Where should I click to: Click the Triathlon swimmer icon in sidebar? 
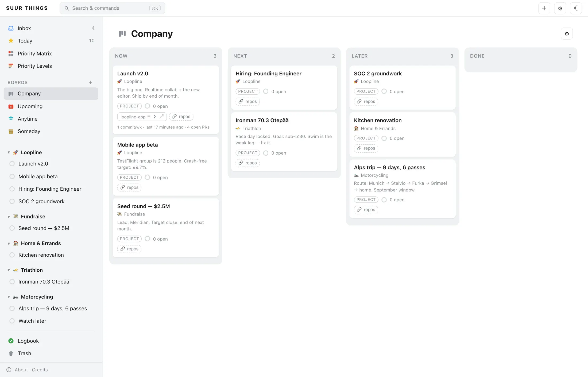click(x=16, y=270)
